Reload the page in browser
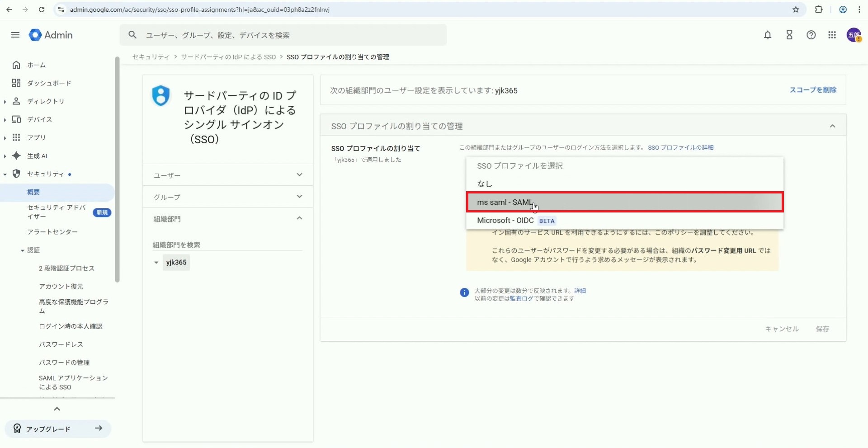Viewport: 868px width, 448px height. click(42, 9)
